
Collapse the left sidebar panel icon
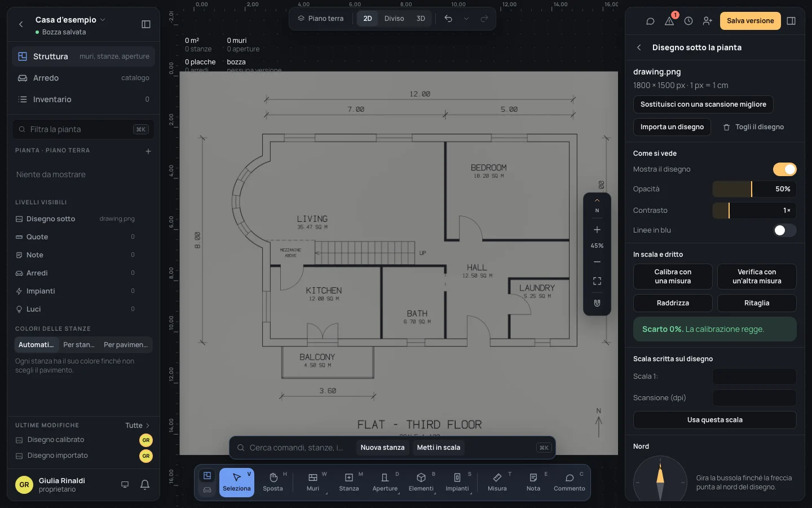click(x=146, y=24)
